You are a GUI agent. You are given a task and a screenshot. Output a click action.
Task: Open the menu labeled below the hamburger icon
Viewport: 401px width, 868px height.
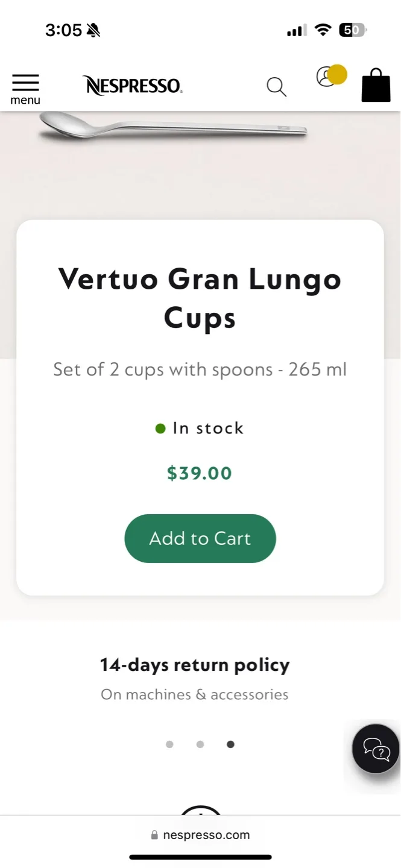tap(25, 99)
